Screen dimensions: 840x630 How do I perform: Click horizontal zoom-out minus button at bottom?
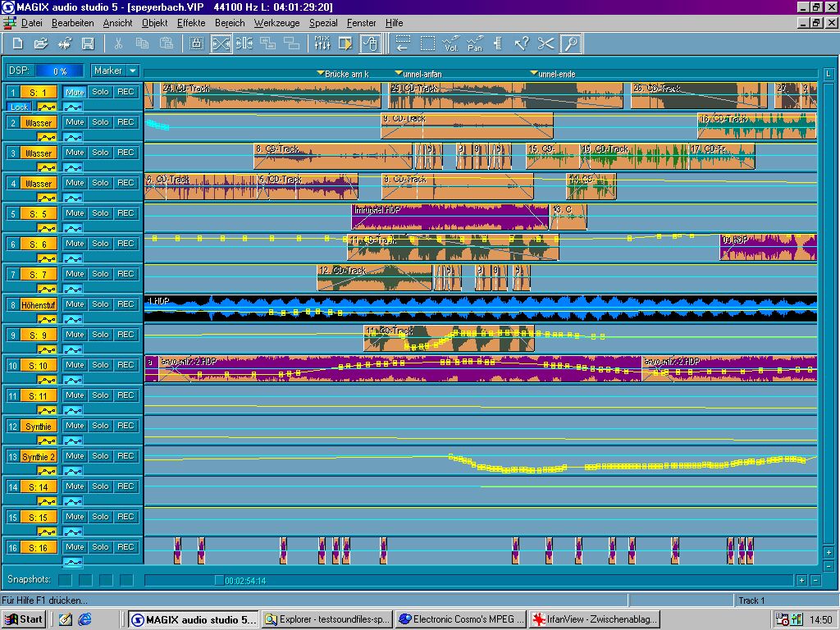[x=815, y=580]
